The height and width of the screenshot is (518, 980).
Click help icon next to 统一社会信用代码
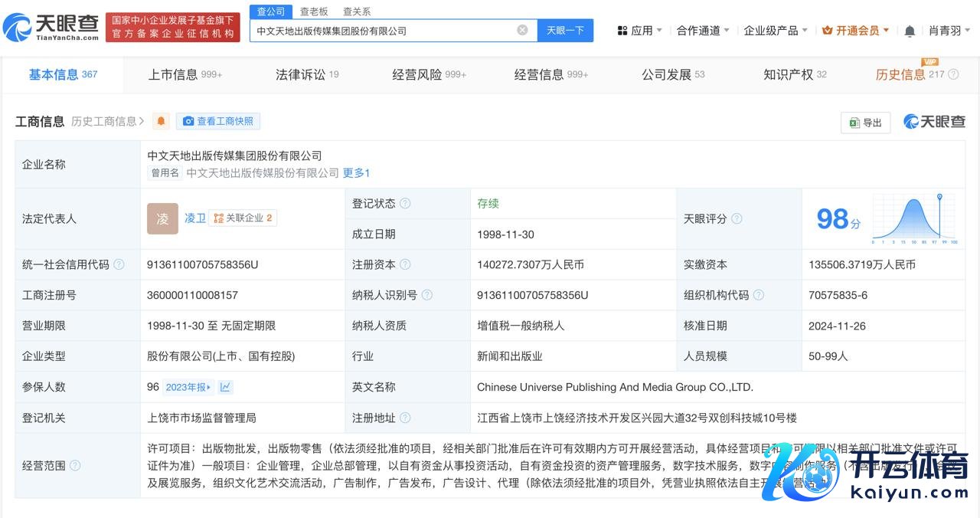[x=119, y=264]
